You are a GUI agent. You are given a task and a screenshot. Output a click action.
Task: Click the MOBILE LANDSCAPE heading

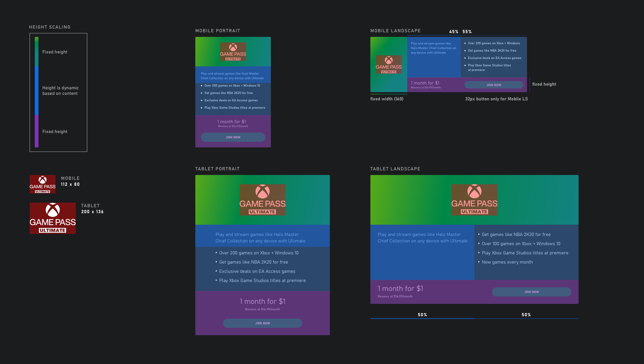coord(395,31)
